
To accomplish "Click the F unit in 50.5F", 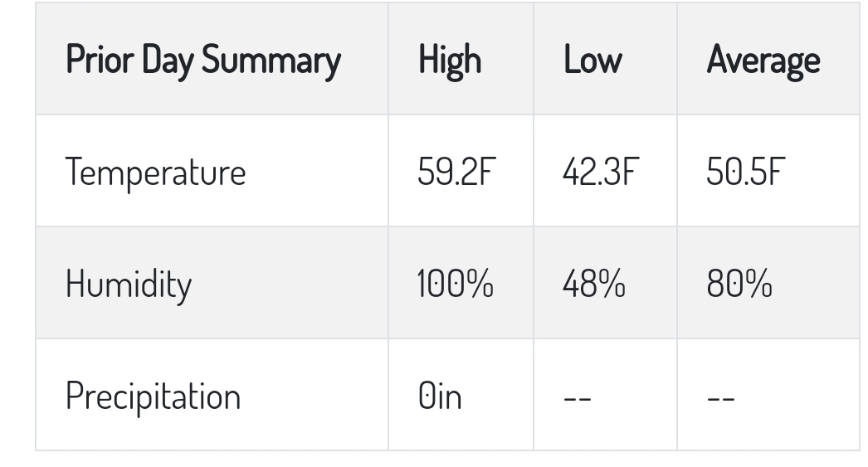I will [777, 172].
